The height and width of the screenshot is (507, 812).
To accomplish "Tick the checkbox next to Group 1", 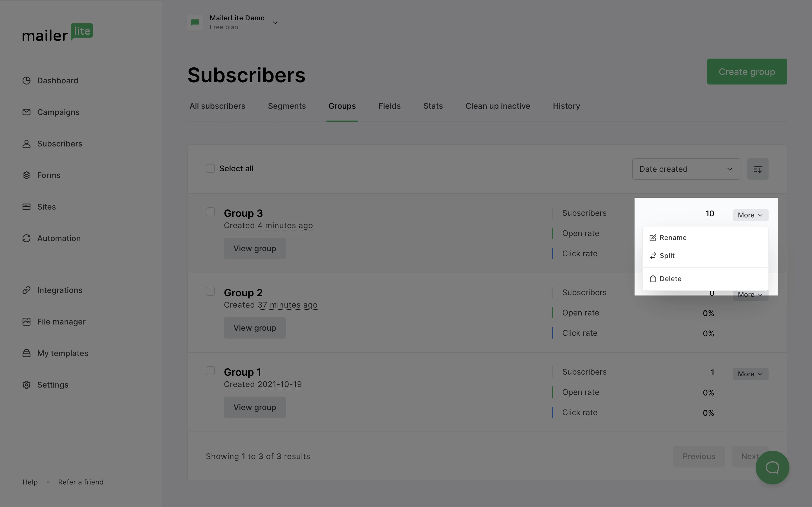I will tap(210, 370).
